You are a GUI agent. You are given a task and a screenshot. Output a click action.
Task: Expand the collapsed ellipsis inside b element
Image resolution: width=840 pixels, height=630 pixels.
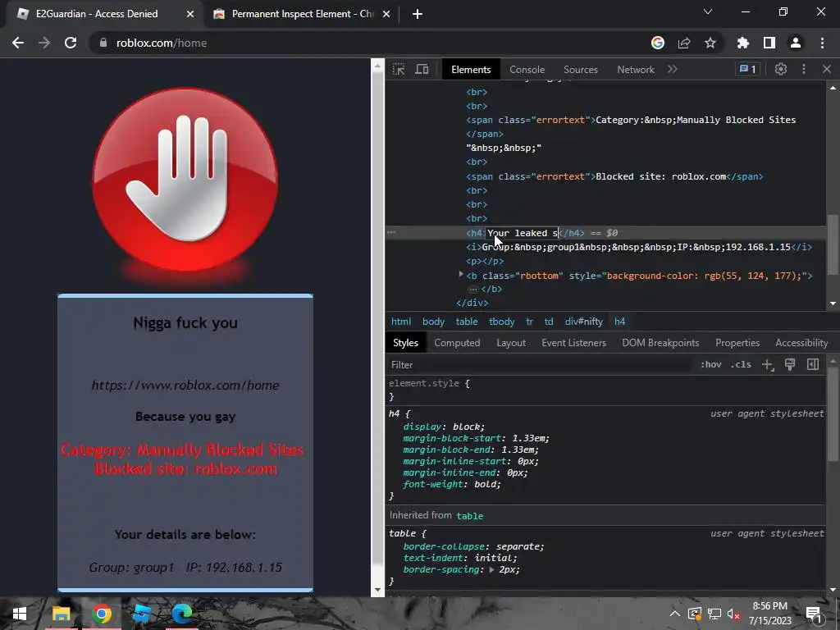click(x=472, y=290)
